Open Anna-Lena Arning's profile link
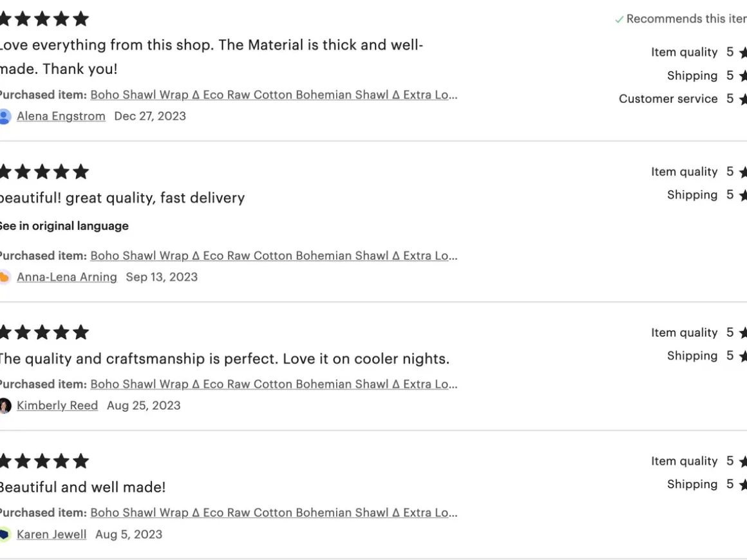The width and height of the screenshot is (747, 560). tap(67, 277)
